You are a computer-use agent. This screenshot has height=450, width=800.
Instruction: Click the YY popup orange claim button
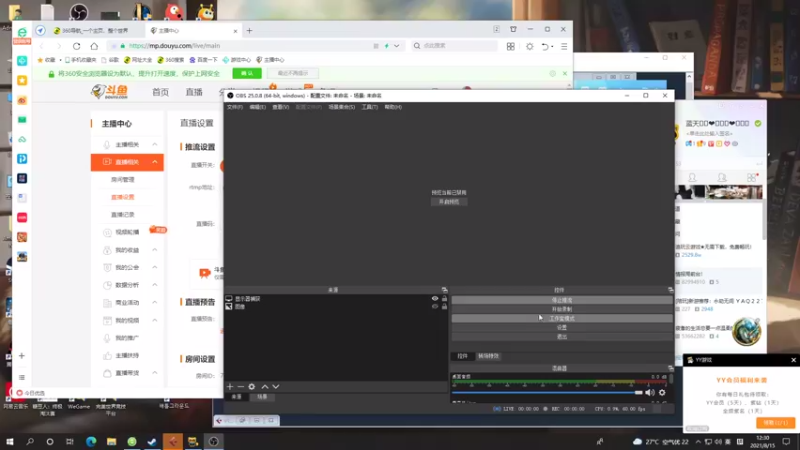pos(776,422)
